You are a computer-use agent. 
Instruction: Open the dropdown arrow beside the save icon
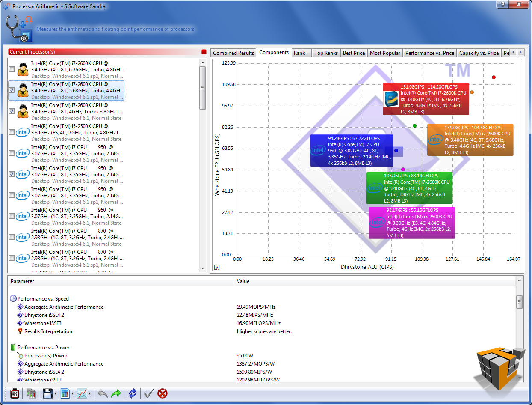point(56,393)
